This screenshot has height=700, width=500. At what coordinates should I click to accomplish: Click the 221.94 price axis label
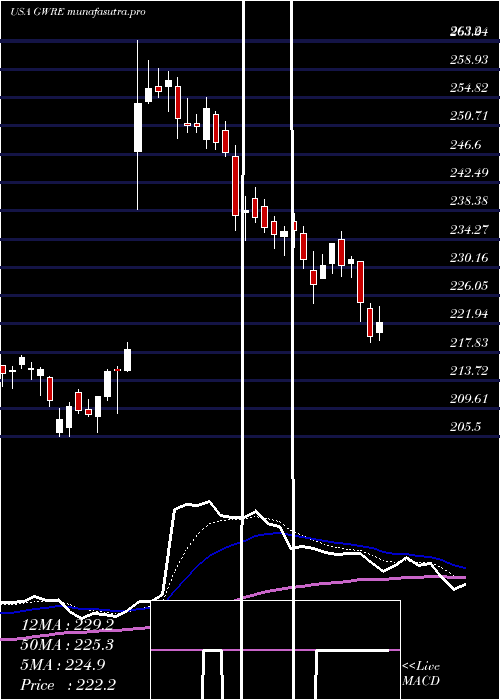(468, 314)
